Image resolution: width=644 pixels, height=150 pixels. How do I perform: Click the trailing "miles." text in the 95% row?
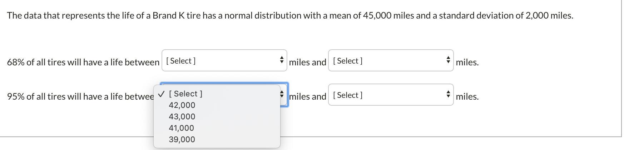[467, 96]
